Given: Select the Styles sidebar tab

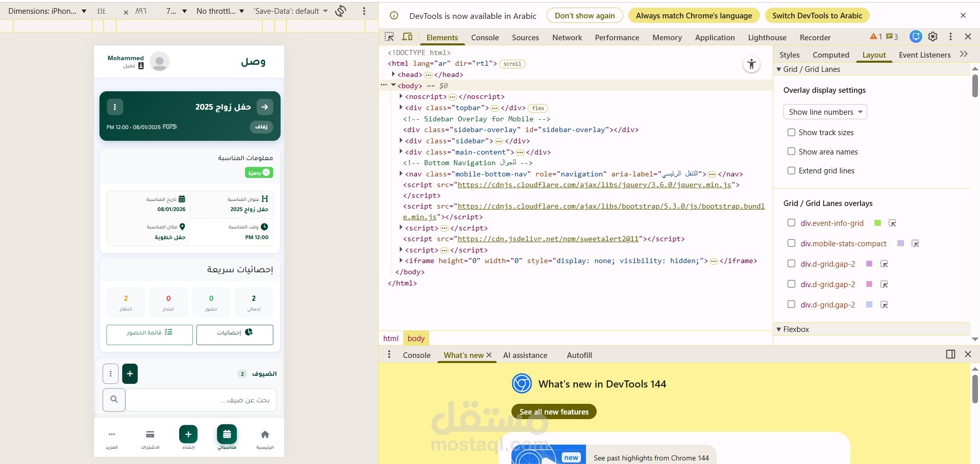Looking at the screenshot, I should [x=789, y=55].
